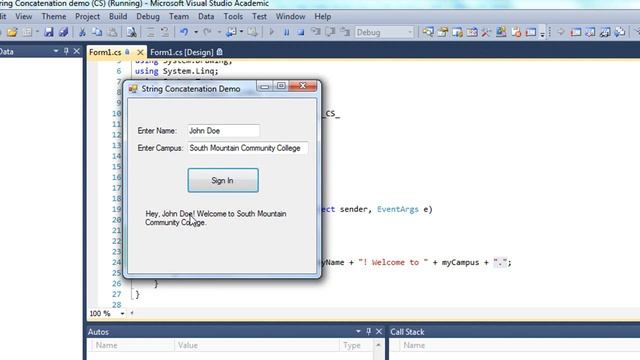
Task: Open the Toolbox icon with wrench
Action: (486, 32)
